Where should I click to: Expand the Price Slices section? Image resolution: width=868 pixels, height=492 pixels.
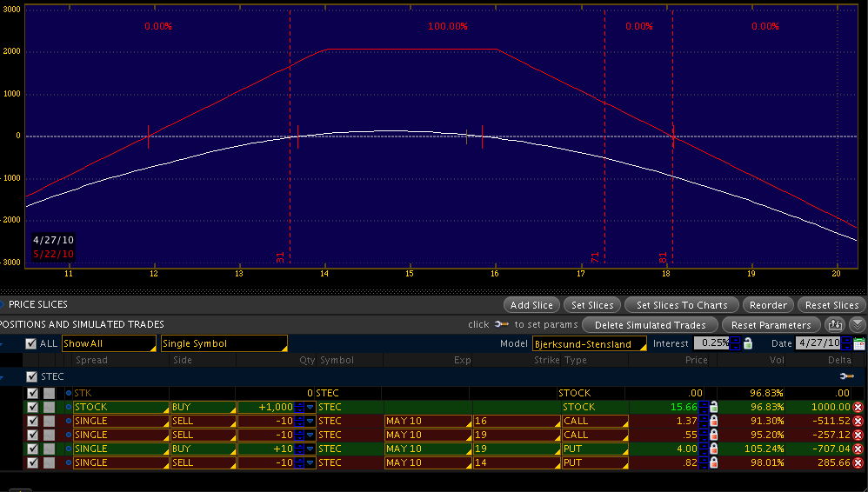(x=3, y=305)
